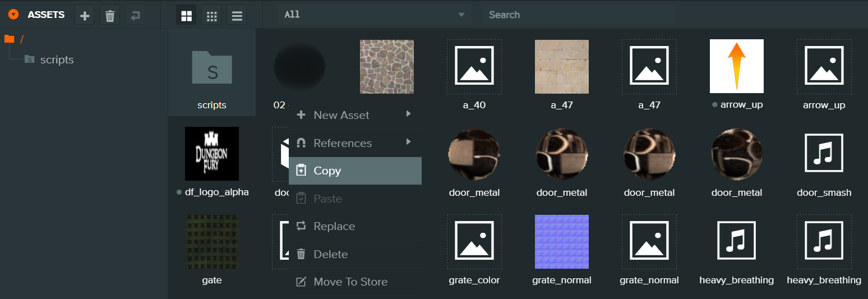This screenshot has height=299, width=868.
Task: Select the cobblestone texture thumbnail
Action: click(x=387, y=66)
